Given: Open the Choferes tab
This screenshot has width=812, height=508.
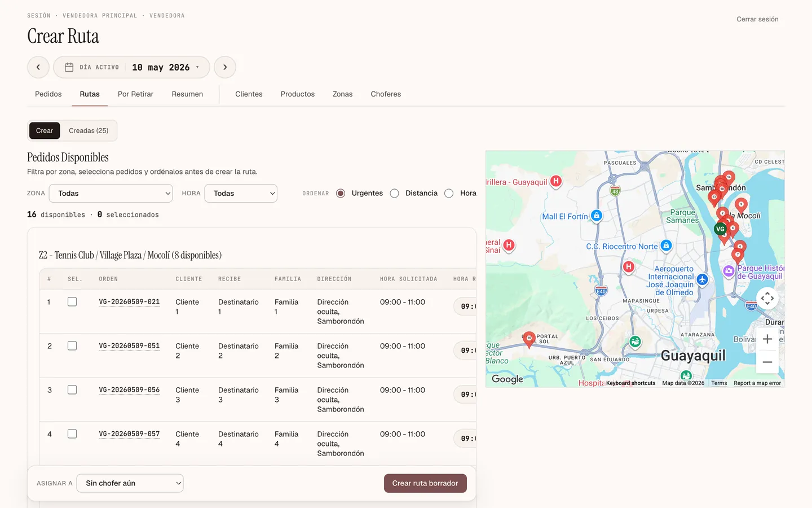Looking at the screenshot, I should [x=386, y=94].
